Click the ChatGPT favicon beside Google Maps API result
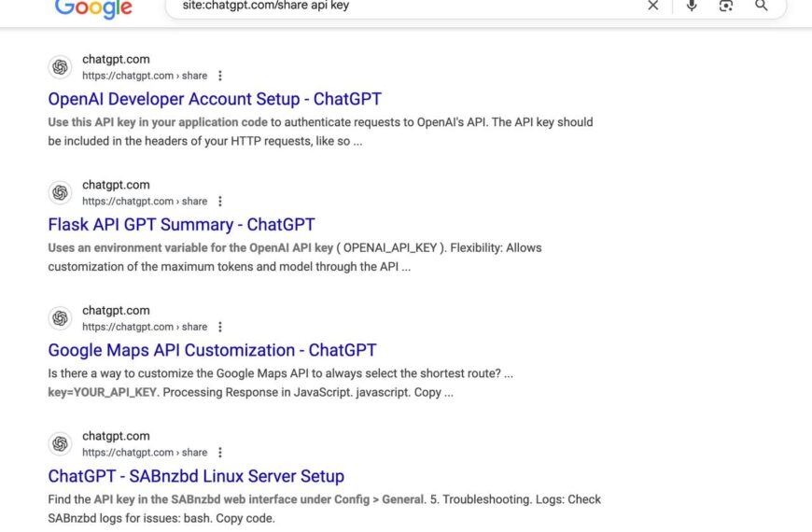The width and height of the screenshot is (812, 532). tap(61, 318)
